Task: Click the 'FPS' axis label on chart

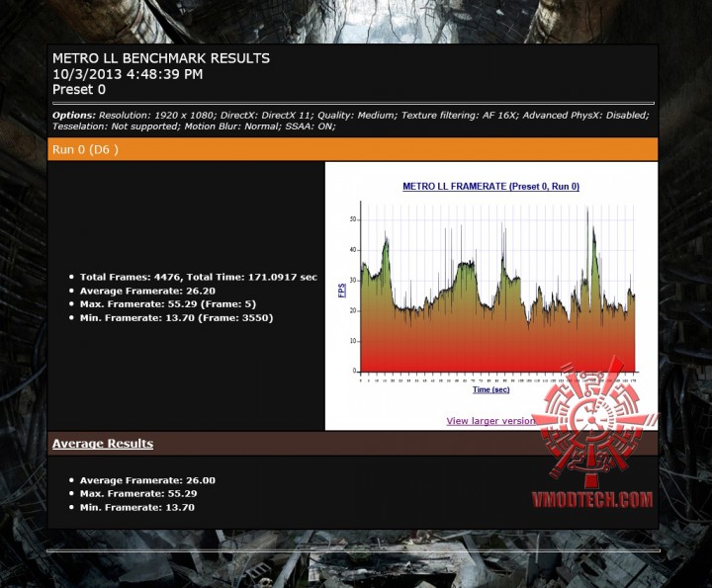Action: tap(342, 291)
